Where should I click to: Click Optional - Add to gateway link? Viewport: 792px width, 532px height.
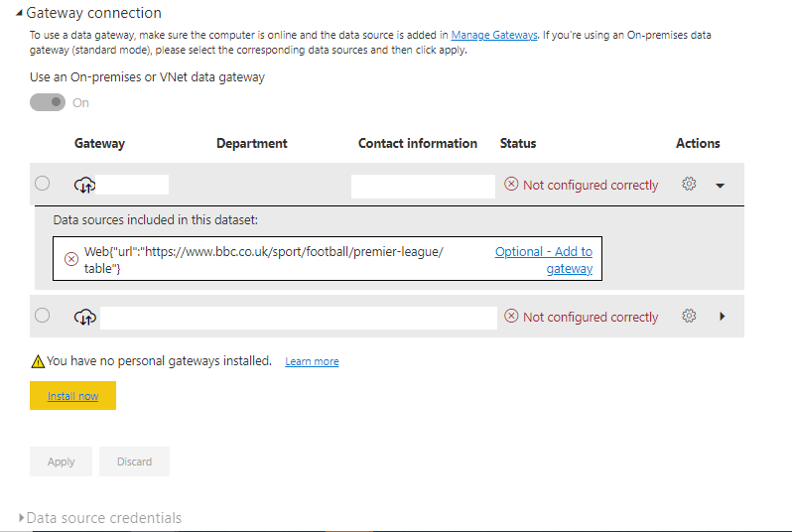pyautogui.click(x=544, y=260)
